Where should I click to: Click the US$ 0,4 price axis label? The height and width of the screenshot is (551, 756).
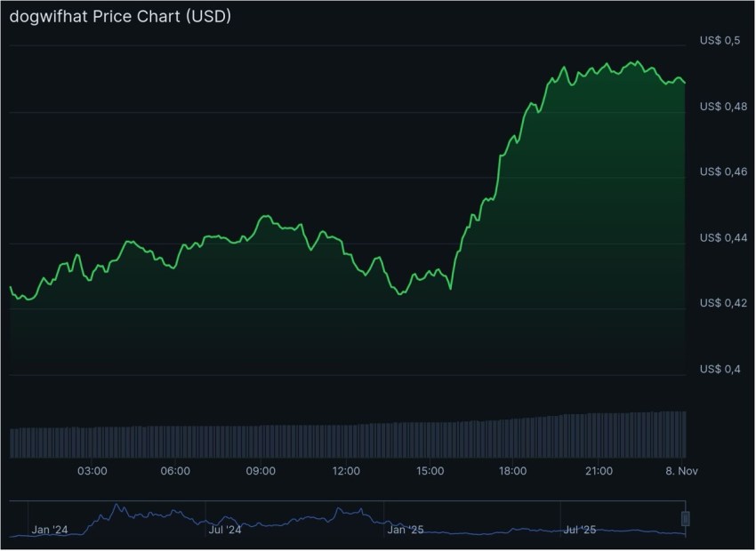coord(719,367)
